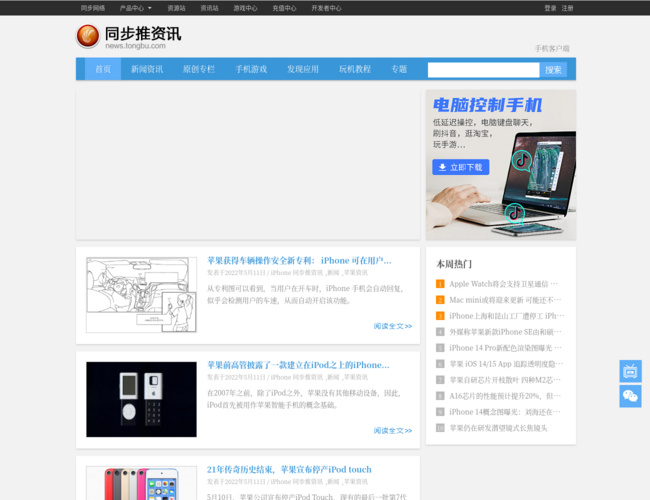Image resolution: width=650 pixels, height=500 pixels.
Task: Open hot item 4 外媒称苹果新款iPhone SE
Action: point(505,332)
